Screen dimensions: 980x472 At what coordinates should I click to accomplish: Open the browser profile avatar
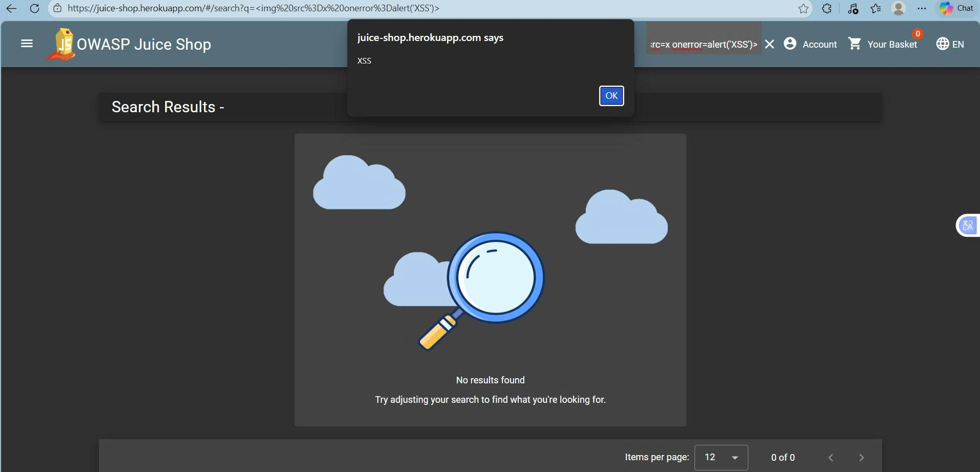[898, 8]
